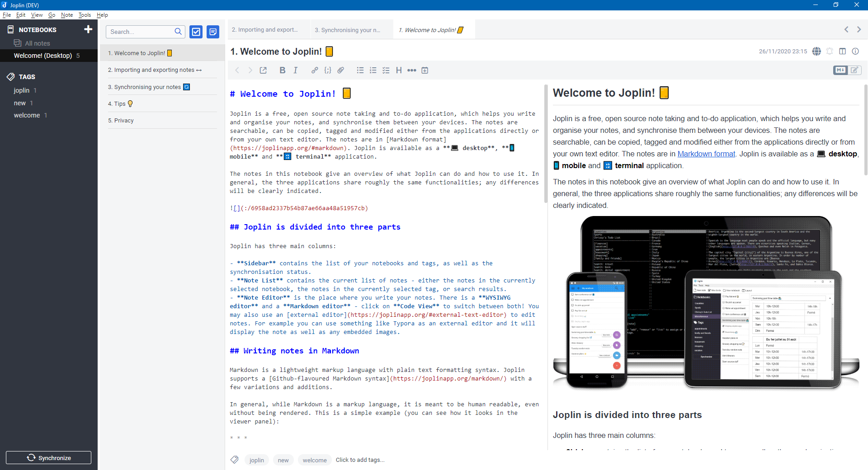Image resolution: width=868 pixels, height=470 pixels.
Task: Open note 3. Synchronising your notes
Action: pyautogui.click(x=162, y=87)
